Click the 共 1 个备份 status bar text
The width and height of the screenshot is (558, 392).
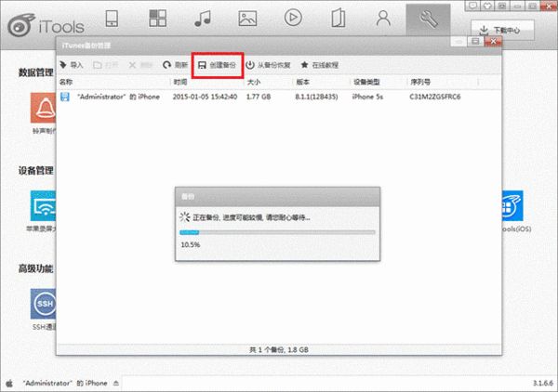point(279,349)
